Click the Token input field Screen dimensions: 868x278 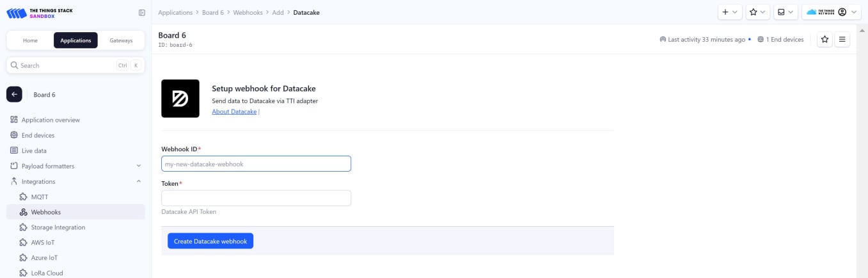coord(256,198)
